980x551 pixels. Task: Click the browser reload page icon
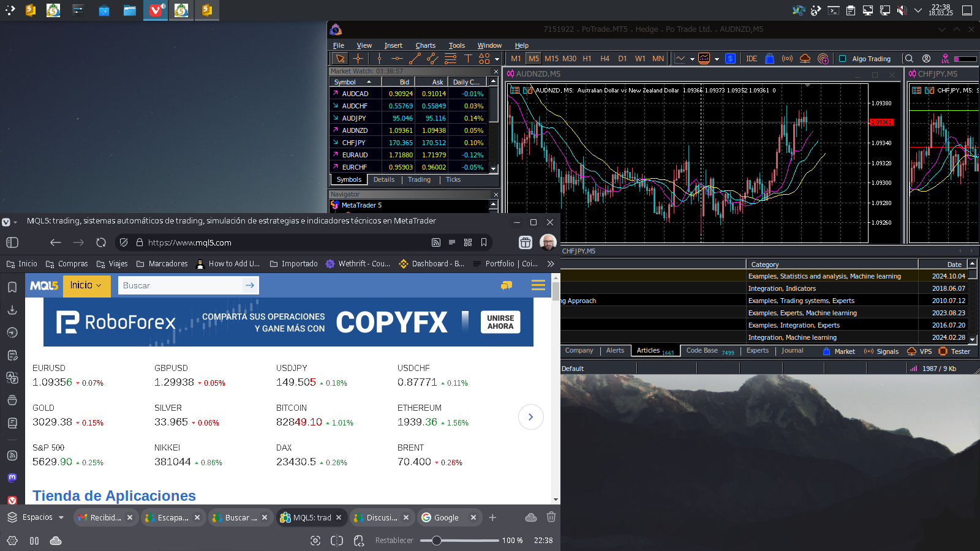pos(101,242)
